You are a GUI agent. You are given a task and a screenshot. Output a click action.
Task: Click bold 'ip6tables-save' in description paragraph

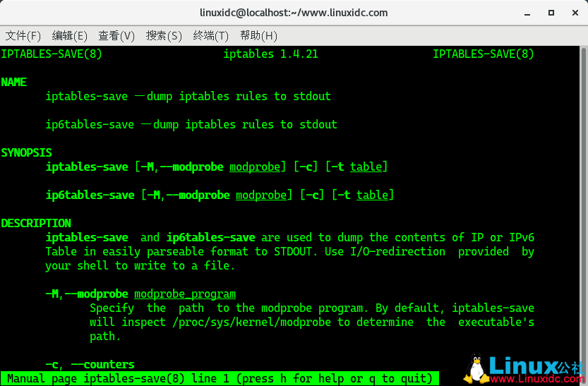point(211,237)
